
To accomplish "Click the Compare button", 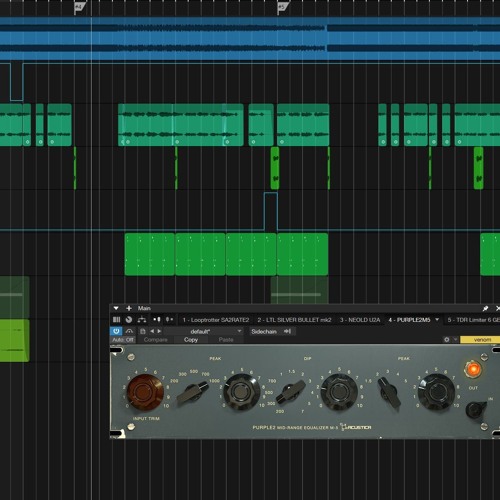I will [156, 340].
